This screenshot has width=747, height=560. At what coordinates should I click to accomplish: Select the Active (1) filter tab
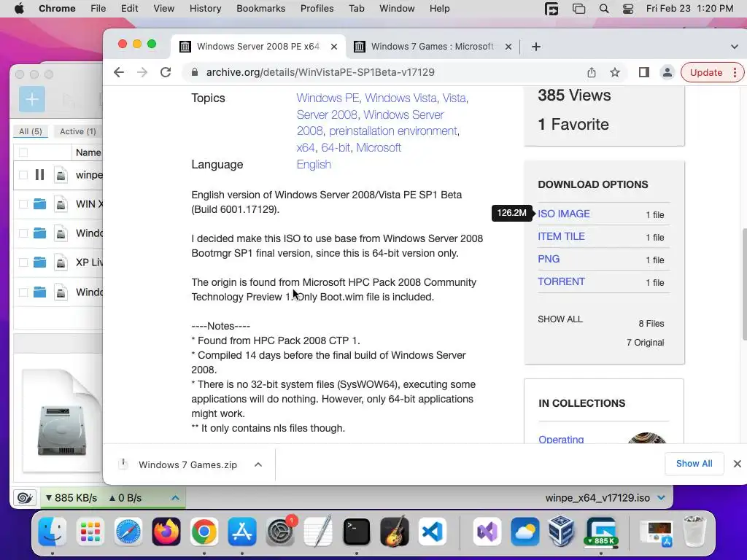(x=77, y=131)
